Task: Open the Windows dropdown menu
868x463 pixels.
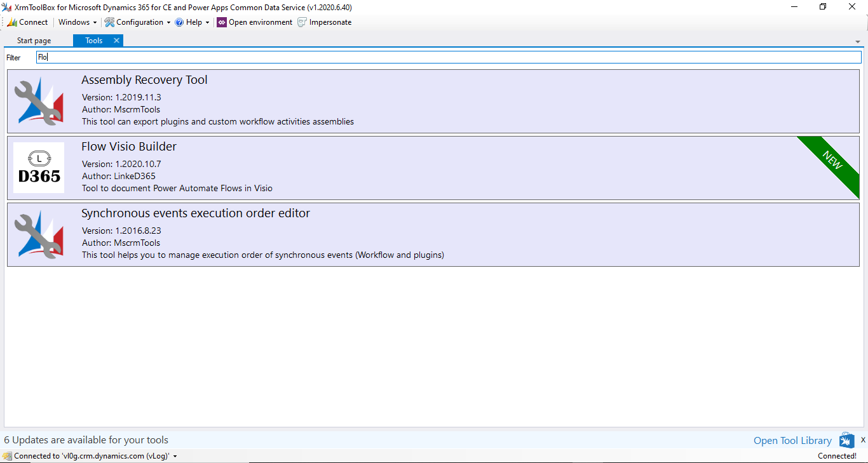Action: 78,22
